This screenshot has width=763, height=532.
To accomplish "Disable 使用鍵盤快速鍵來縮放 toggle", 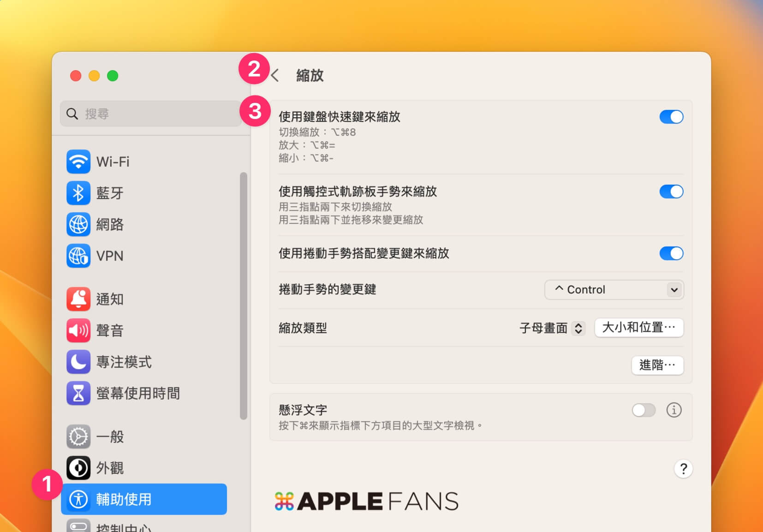I will tap(671, 117).
